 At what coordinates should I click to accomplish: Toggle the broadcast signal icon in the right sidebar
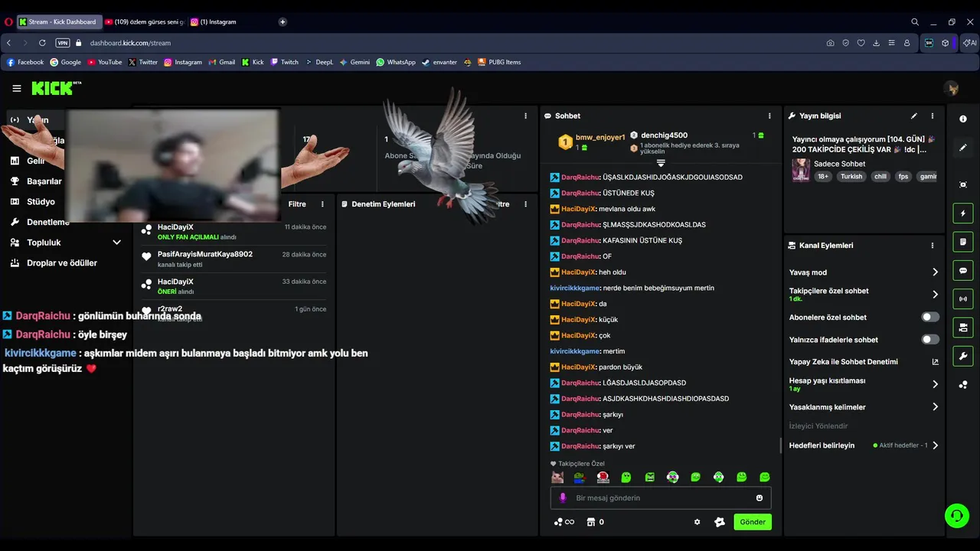click(x=963, y=298)
